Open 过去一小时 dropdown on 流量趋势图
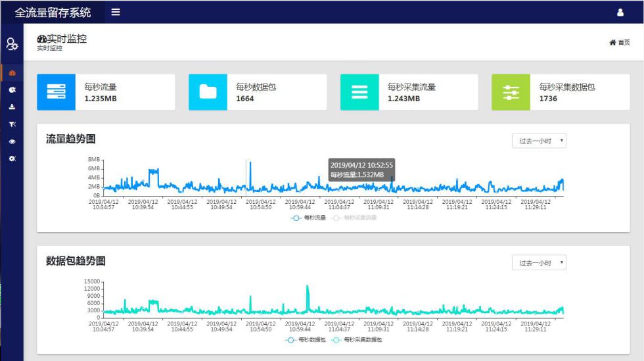The height and width of the screenshot is (361, 644). pos(539,141)
